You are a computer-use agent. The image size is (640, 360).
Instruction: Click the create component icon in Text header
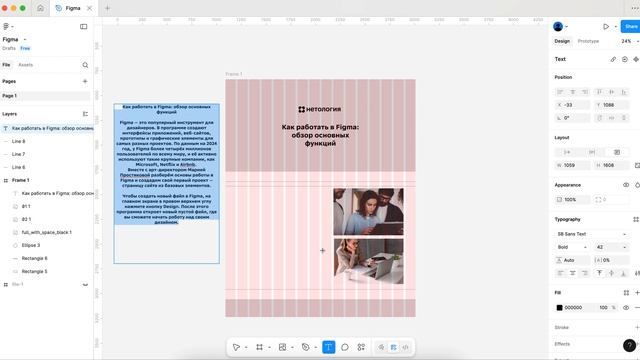[636, 59]
